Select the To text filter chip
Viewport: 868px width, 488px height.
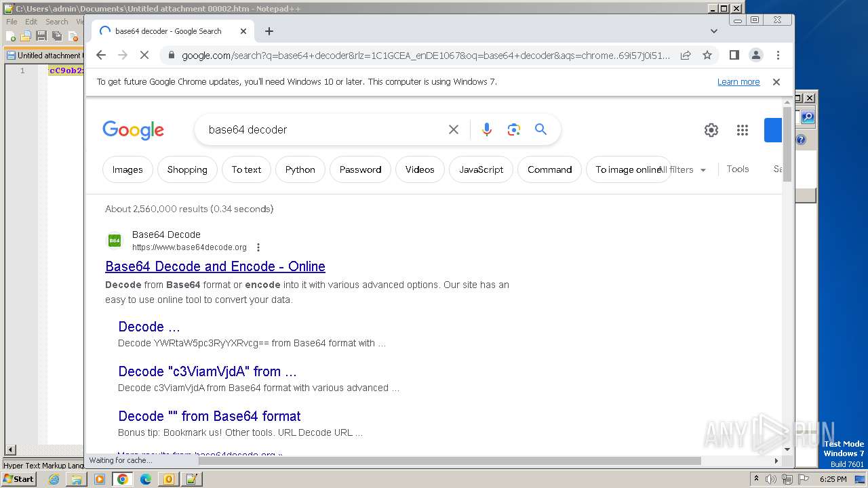(246, 169)
